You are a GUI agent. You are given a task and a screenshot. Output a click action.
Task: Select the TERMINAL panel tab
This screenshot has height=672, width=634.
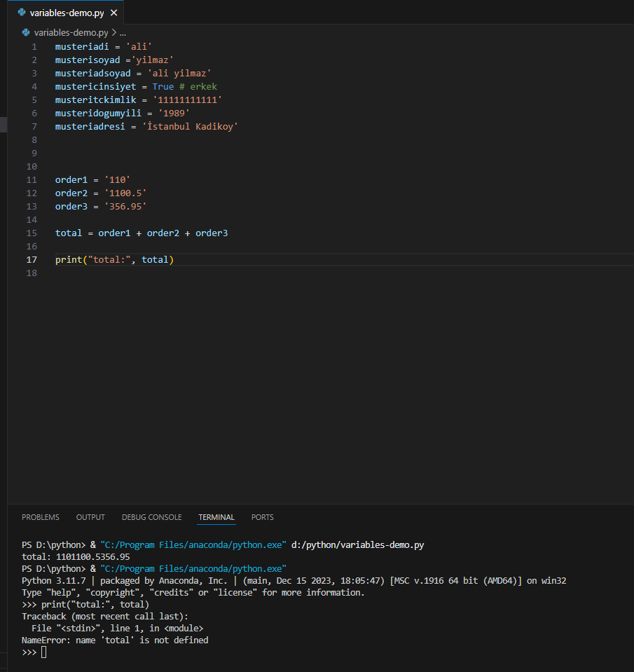coord(216,517)
